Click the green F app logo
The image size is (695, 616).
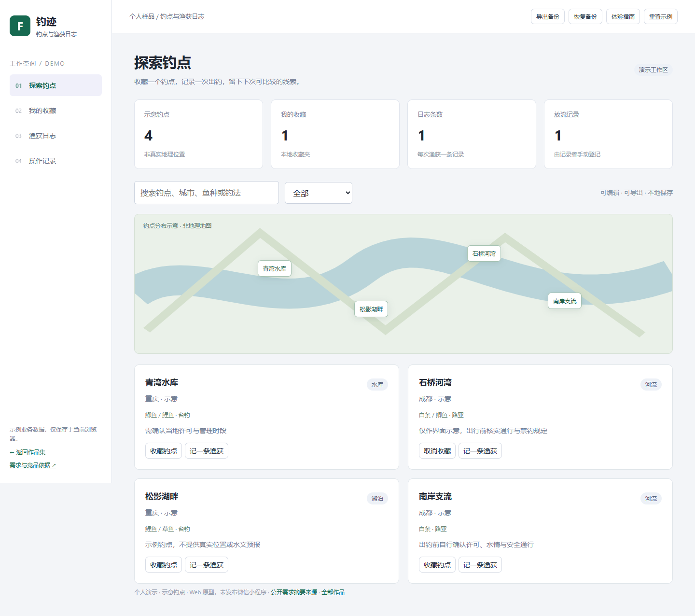[x=20, y=26]
